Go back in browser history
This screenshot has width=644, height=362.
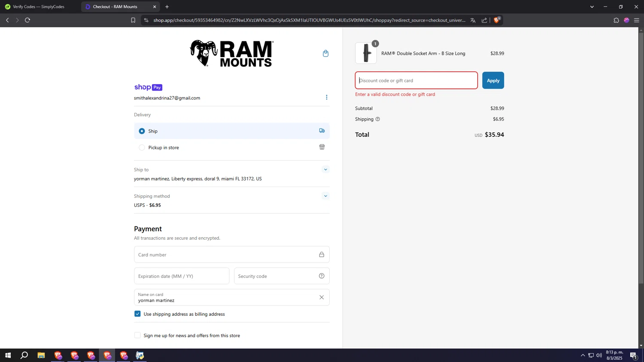7,20
